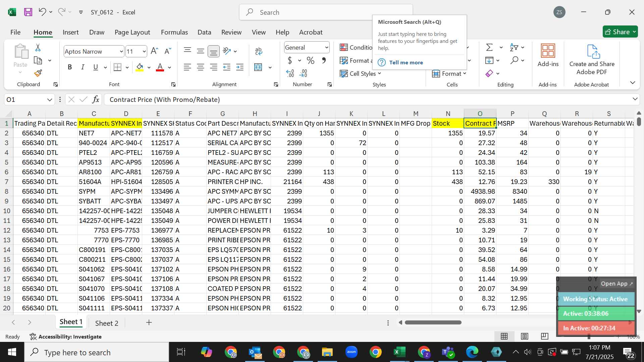This screenshot has width=644, height=362.
Task: Toggle underline formatting
Action: [x=96, y=67]
